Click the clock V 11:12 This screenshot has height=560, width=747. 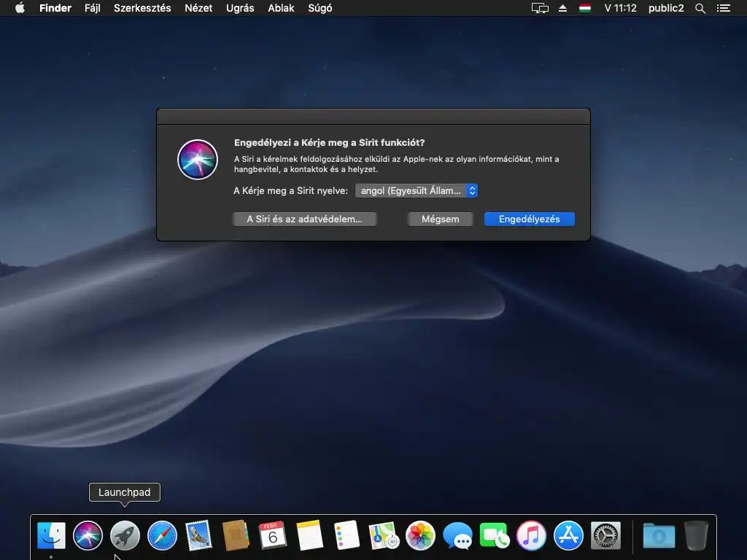click(x=620, y=8)
